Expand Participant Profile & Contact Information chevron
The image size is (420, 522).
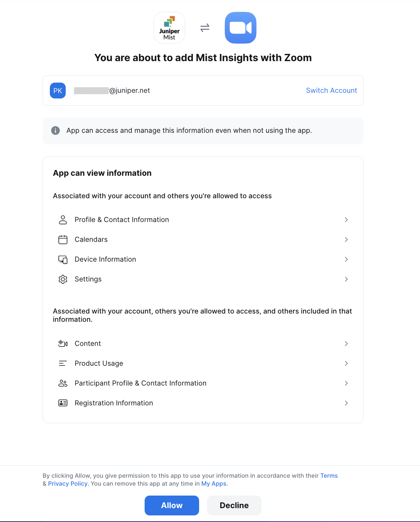tap(346, 383)
